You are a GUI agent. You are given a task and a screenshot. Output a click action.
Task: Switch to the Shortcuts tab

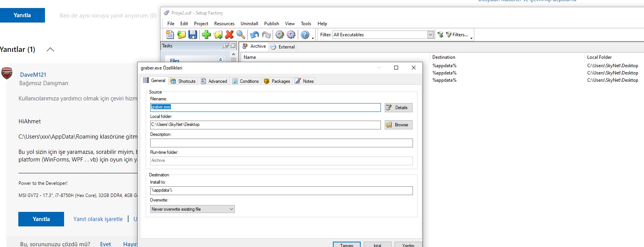click(183, 81)
